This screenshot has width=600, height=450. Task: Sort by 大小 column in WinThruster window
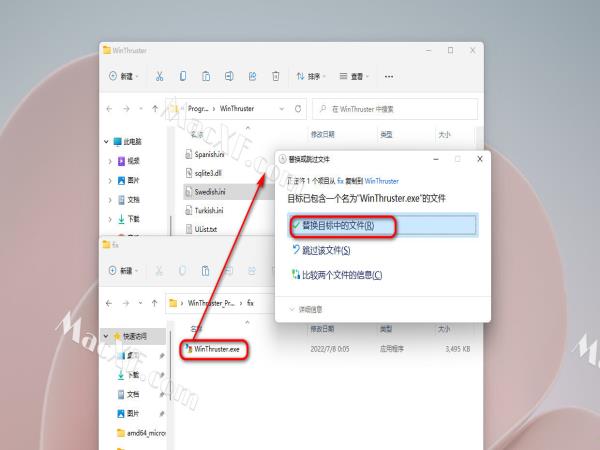(444, 134)
